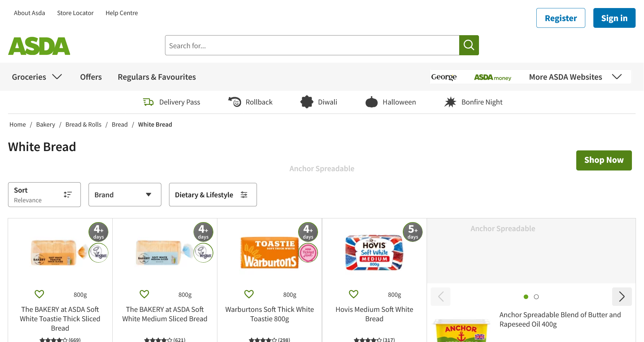The height and width of the screenshot is (342, 644).
Task: Favourite the Hovis Medium Soft White Bread
Action: [x=354, y=294]
